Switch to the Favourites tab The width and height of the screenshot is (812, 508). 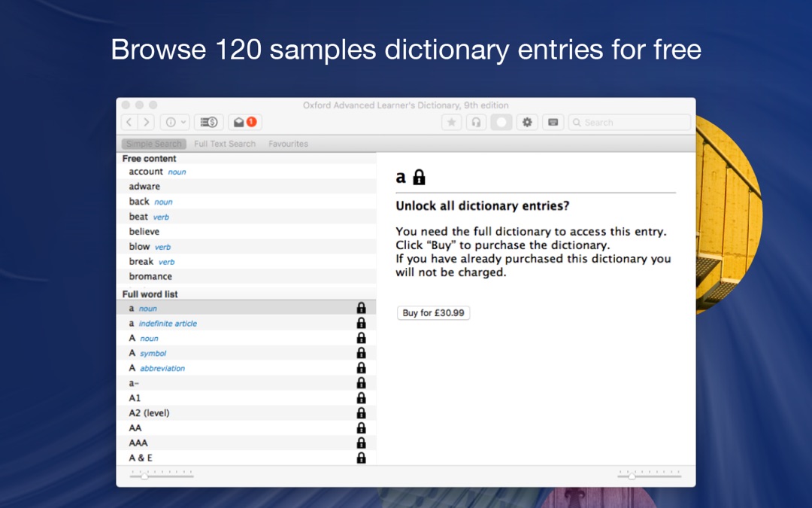click(288, 144)
